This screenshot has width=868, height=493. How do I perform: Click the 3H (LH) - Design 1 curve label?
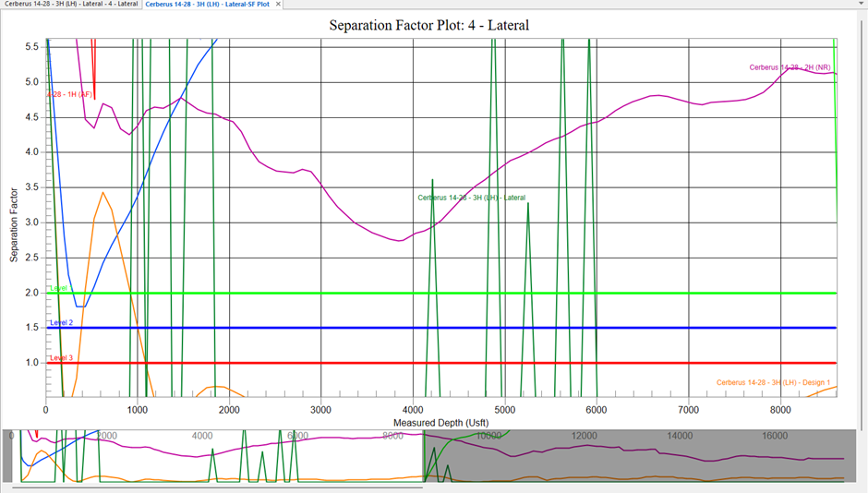(773, 382)
